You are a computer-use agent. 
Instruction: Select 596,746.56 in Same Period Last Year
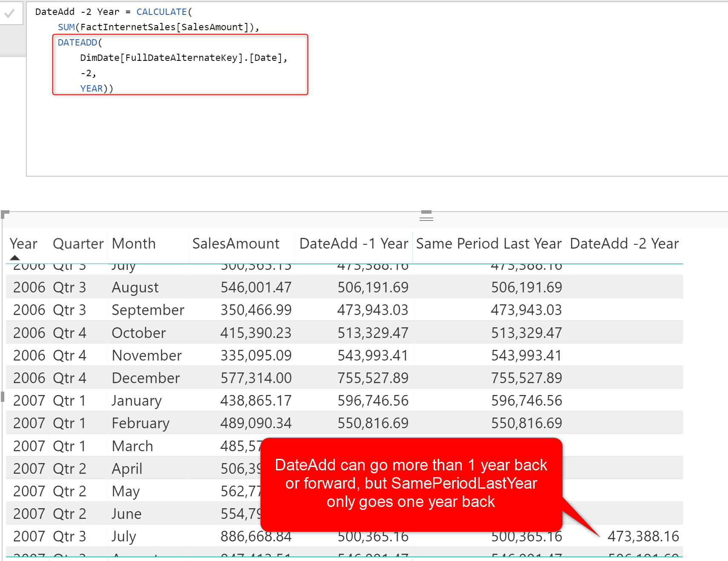pos(527,401)
